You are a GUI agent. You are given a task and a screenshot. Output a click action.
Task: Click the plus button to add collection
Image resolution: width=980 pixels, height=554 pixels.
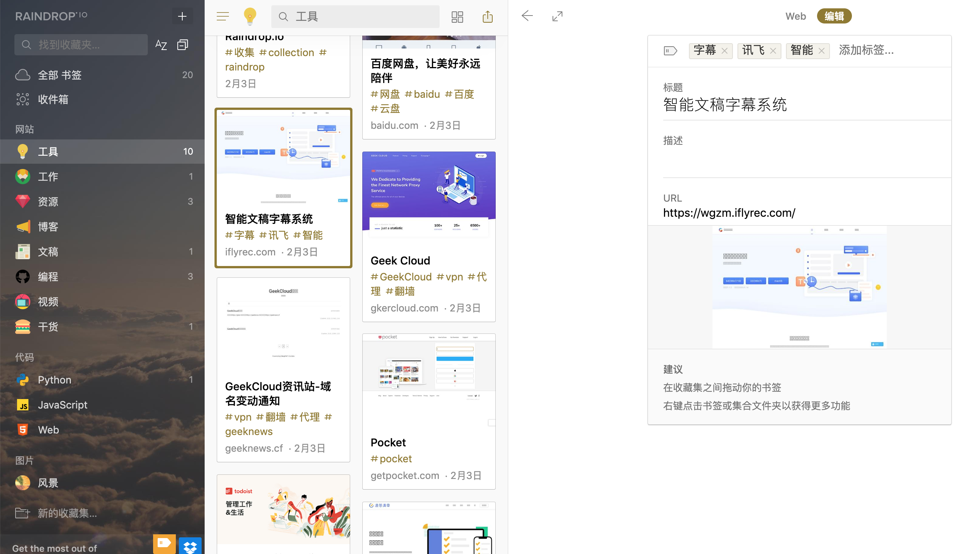[182, 16]
